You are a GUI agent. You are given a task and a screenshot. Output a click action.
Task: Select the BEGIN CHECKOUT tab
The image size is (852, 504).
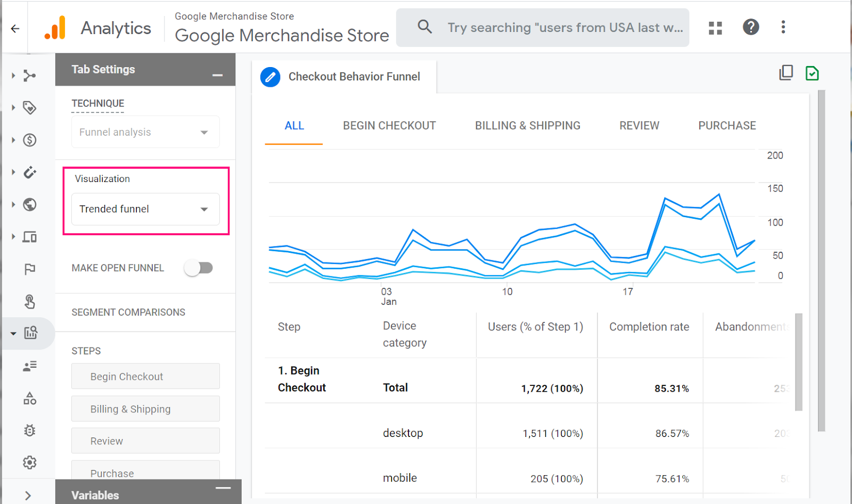[389, 126]
